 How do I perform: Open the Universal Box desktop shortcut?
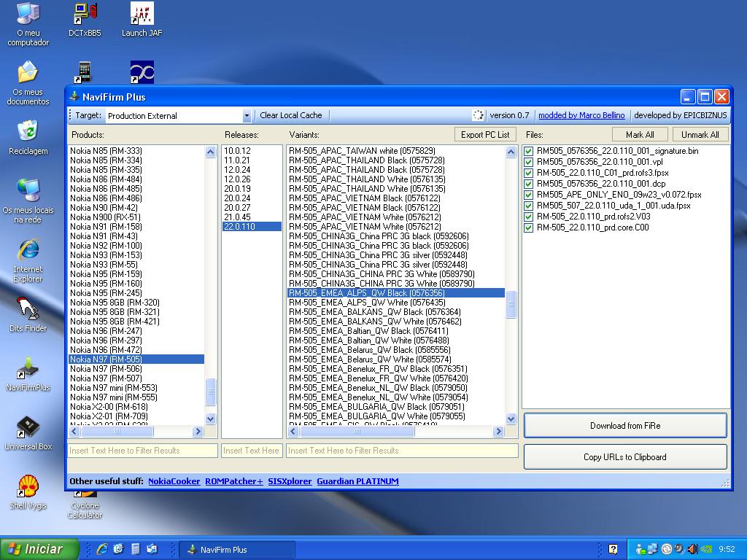[x=28, y=432]
